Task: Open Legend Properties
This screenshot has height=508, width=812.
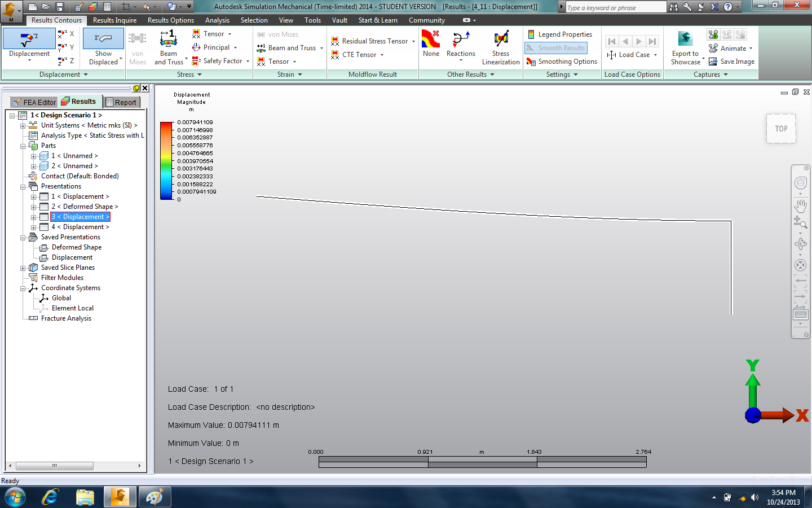Action: click(559, 34)
